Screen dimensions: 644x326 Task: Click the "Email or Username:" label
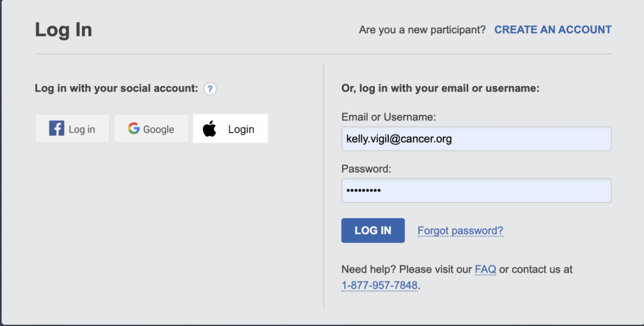pyautogui.click(x=389, y=117)
